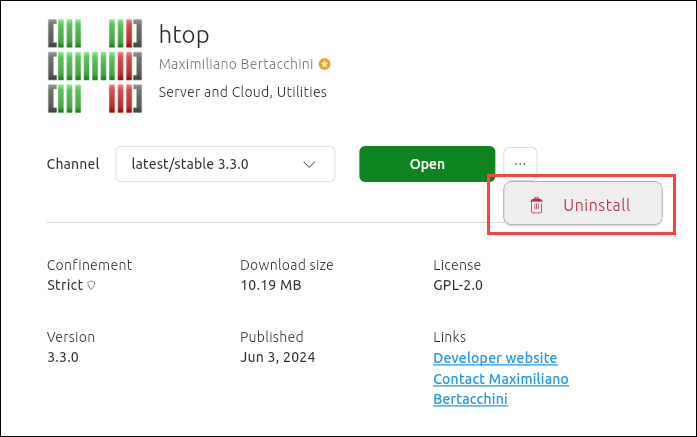Click the publisher name Maximiliano Bertacchini
The width and height of the screenshot is (697, 437).
236,64
